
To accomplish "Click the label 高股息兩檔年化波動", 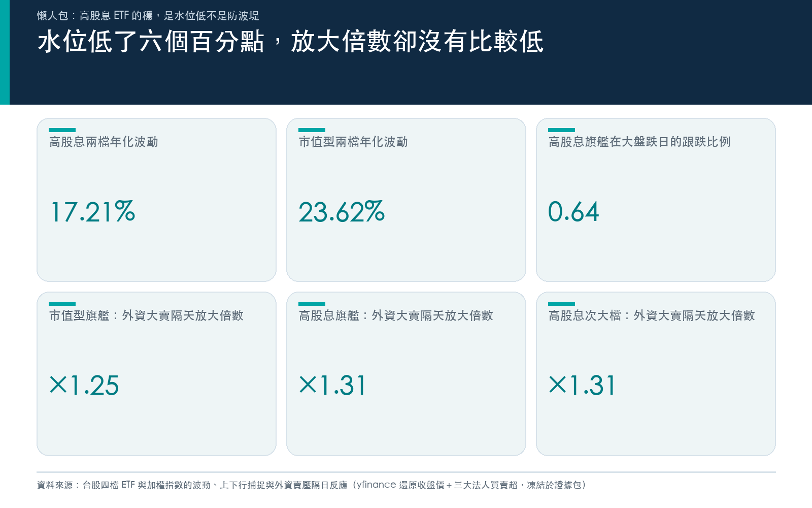I will tap(104, 142).
